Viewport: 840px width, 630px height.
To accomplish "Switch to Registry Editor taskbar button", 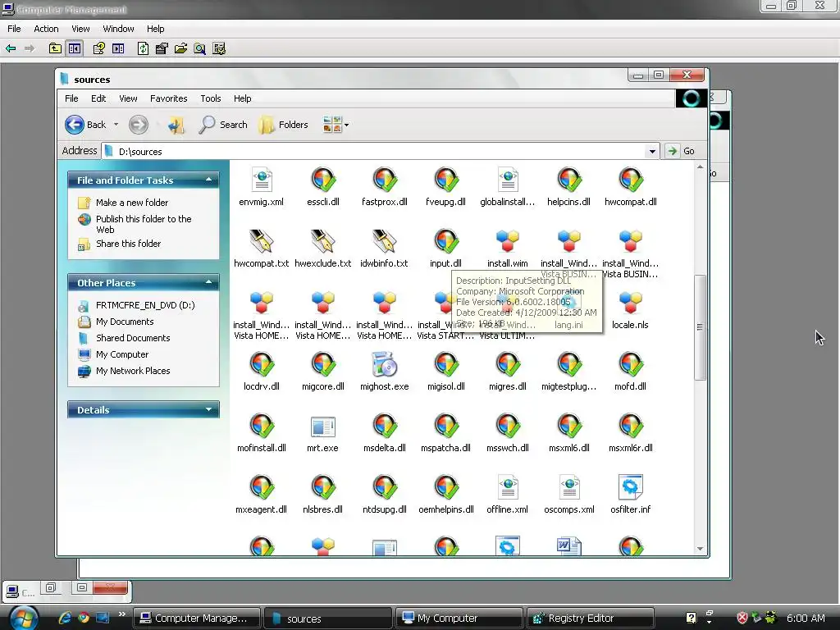I will click(591, 619).
